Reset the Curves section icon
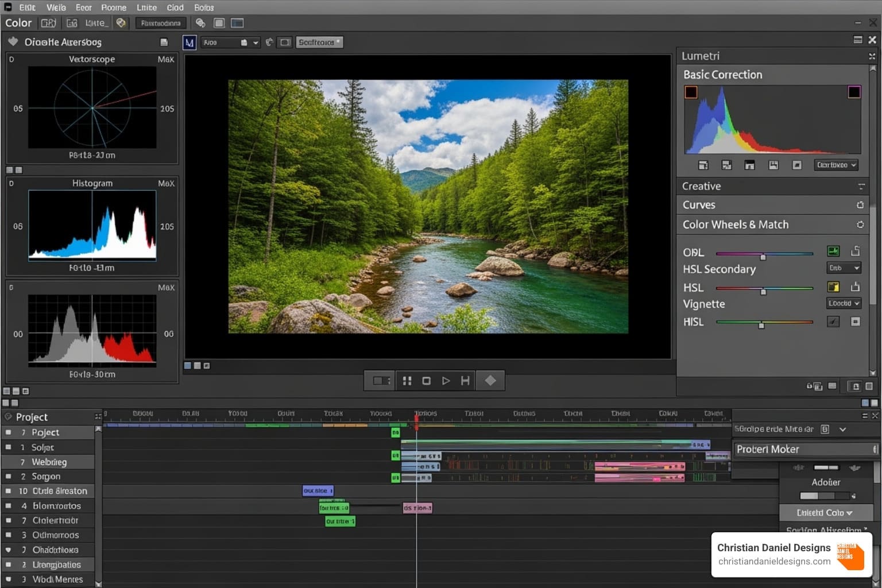The width and height of the screenshot is (882, 588). 860,205
